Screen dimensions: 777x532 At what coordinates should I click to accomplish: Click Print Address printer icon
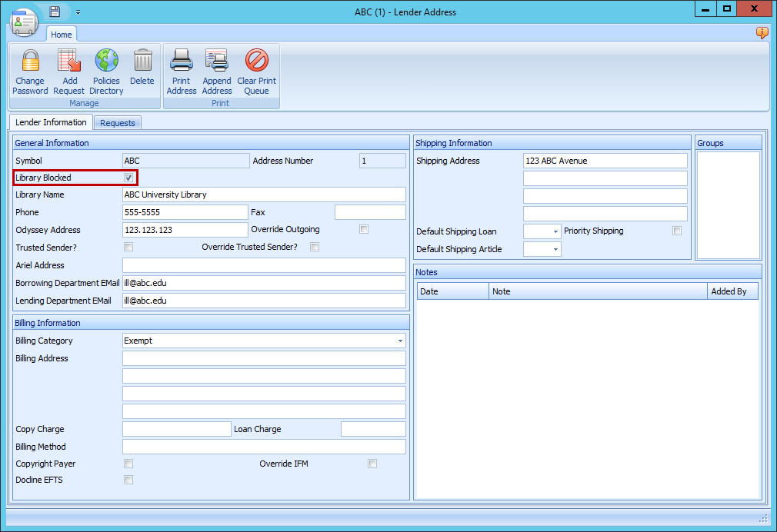click(x=182, y=62)
